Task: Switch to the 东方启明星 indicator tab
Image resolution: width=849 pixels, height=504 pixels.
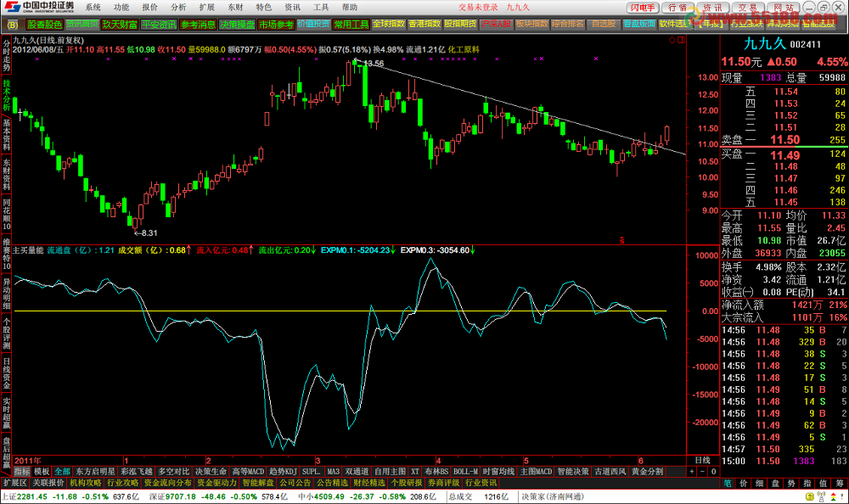Action: pos(95,472)
